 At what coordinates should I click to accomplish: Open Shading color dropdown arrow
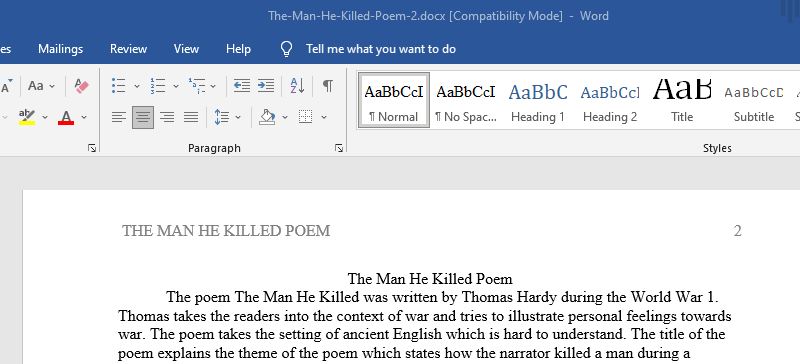click(285, 118)
